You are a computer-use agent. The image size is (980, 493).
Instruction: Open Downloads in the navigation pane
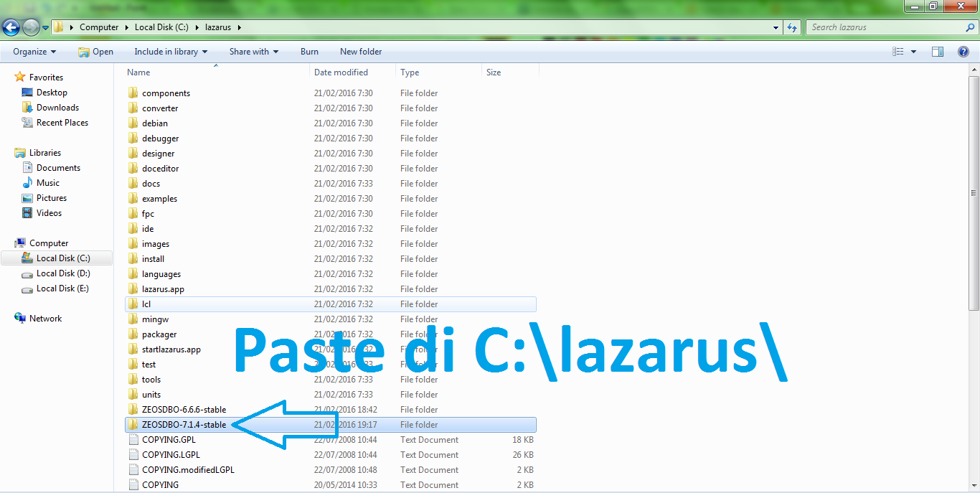(x=57, y=108)
